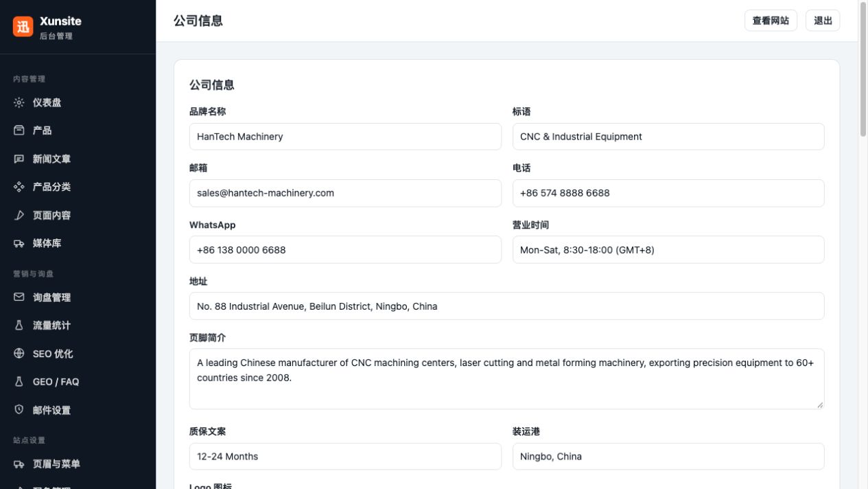Focus the 质保文案 input field

tap(345, 457)
